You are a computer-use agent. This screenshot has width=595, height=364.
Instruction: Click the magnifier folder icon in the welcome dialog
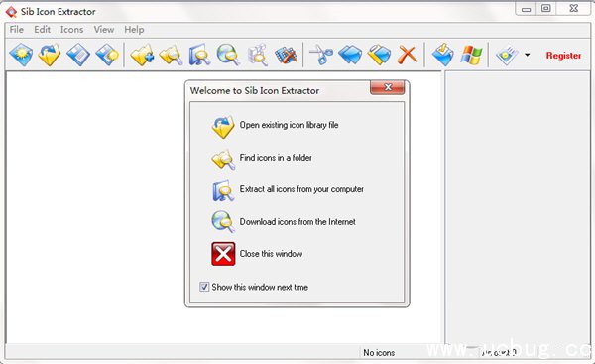pos(223,159)
